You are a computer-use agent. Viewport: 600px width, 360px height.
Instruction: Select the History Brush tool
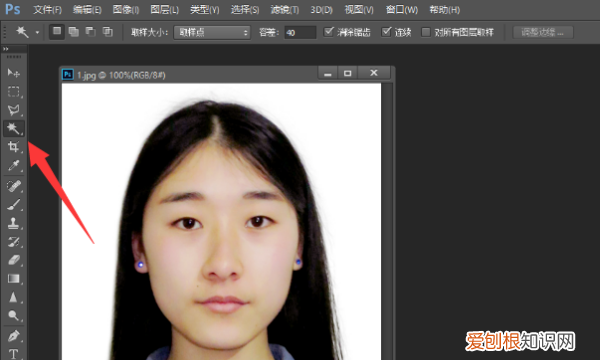[14, 241]
